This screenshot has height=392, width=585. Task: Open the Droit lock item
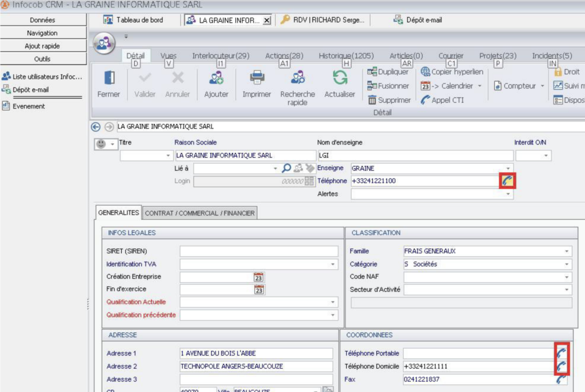point(567,71)
